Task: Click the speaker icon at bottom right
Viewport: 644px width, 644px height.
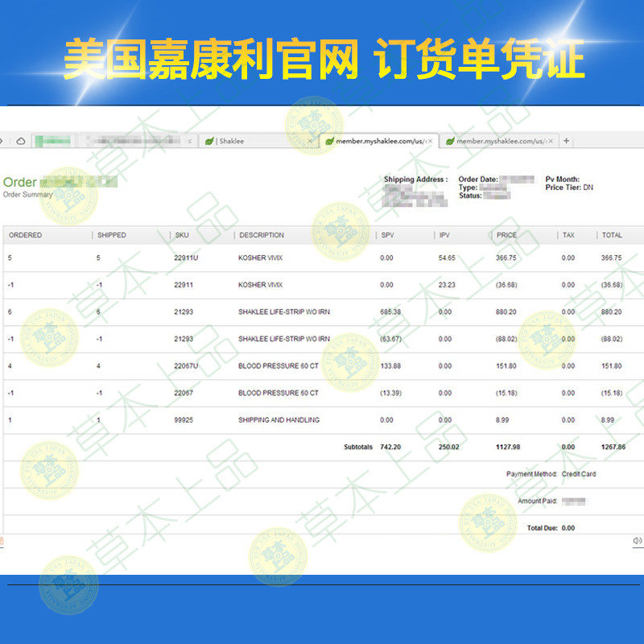Action: pos(638,540)
